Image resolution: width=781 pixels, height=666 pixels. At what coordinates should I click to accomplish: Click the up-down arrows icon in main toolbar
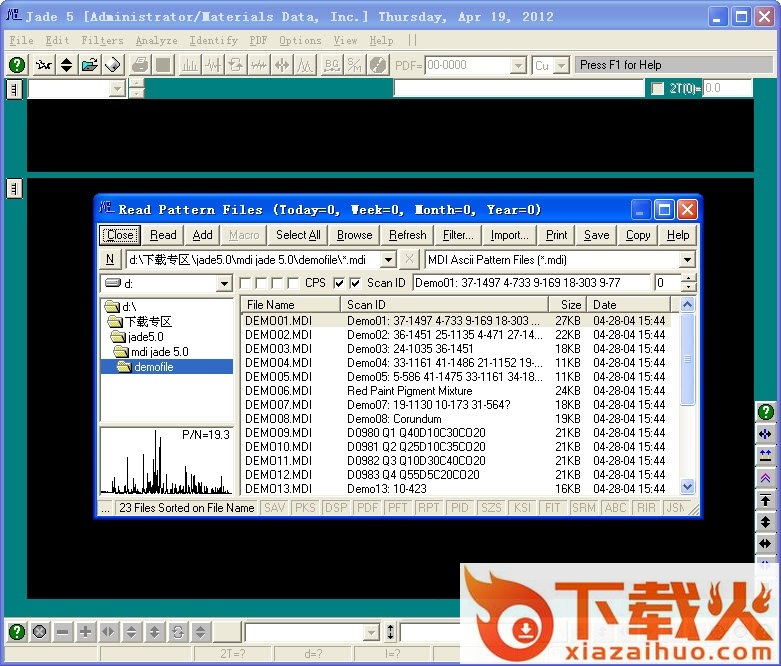pyautogui.click(x=66, y=65)
